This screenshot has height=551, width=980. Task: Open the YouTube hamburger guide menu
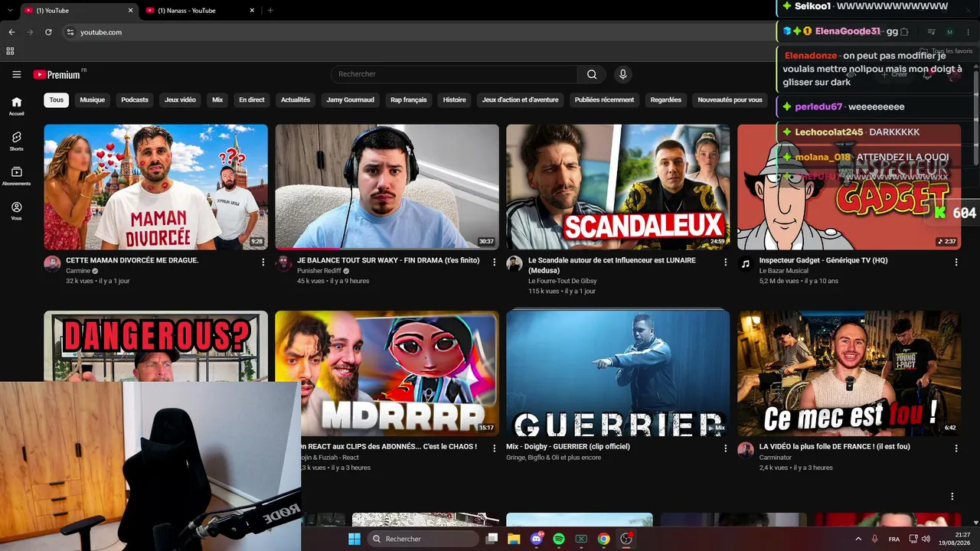17,74
